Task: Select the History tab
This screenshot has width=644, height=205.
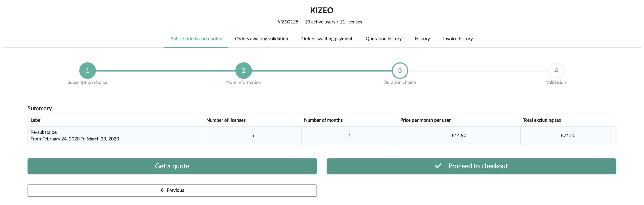Action: (x=422, y=39)
